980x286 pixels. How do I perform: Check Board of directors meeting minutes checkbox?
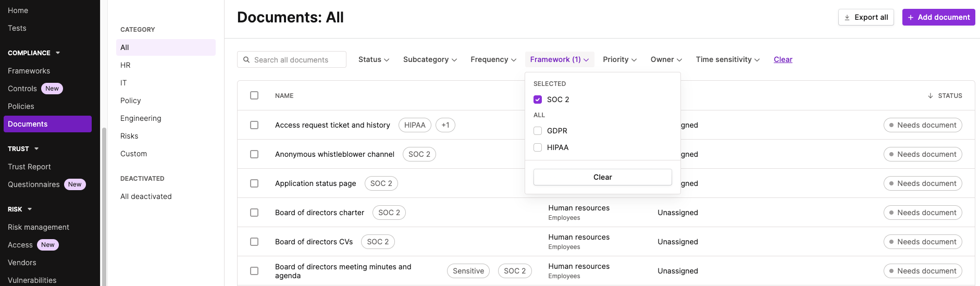point(254,271)
